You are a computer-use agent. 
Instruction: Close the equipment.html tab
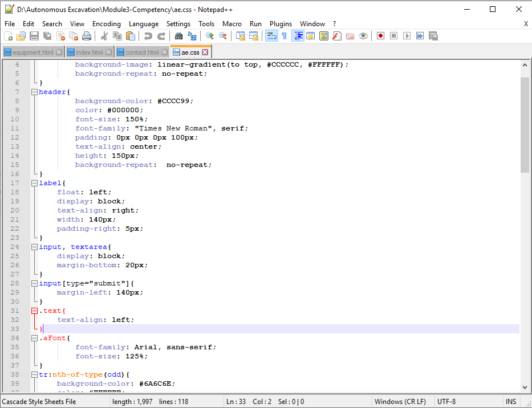click(x=59, y=52)
